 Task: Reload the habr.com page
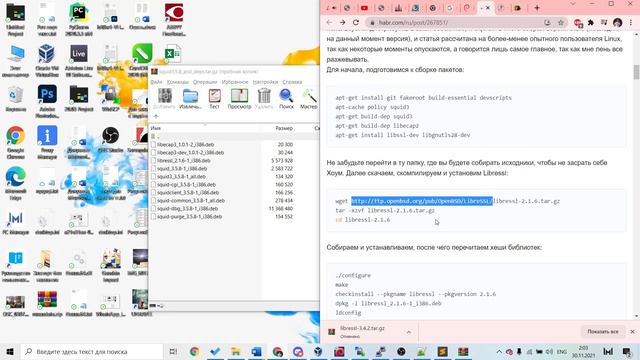tap(356, 22)
